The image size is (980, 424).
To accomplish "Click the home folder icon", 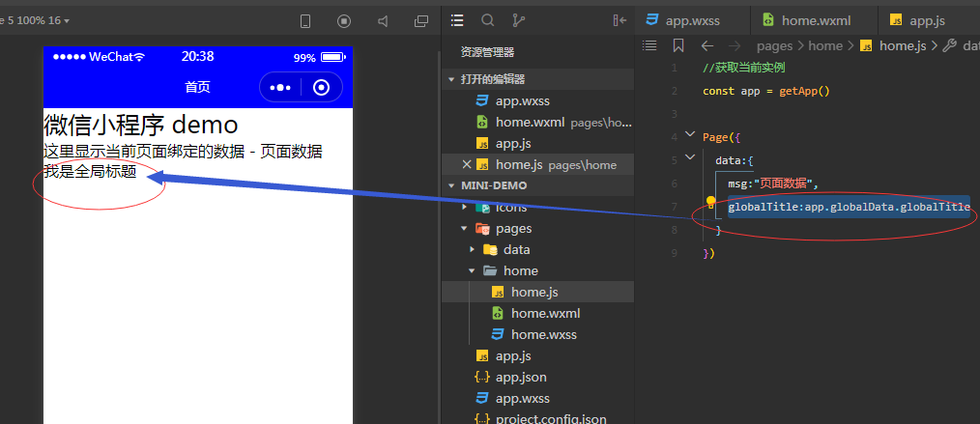I will [491, 271].
